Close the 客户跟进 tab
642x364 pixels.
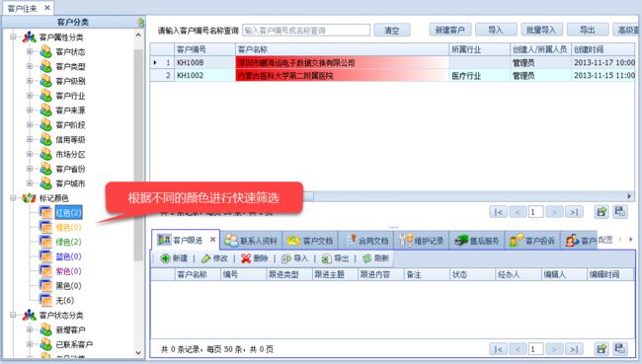pos(212,240)
